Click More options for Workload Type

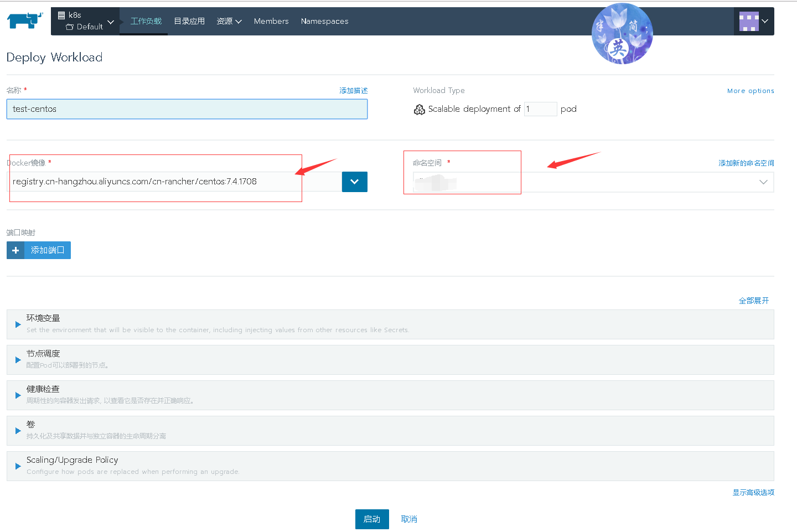click(751, 91)
